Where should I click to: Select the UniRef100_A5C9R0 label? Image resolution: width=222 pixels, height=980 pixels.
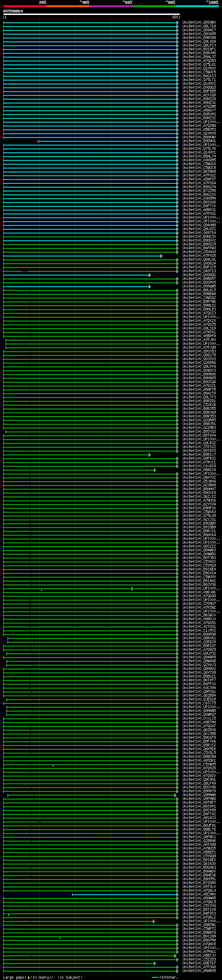(199, 894)
